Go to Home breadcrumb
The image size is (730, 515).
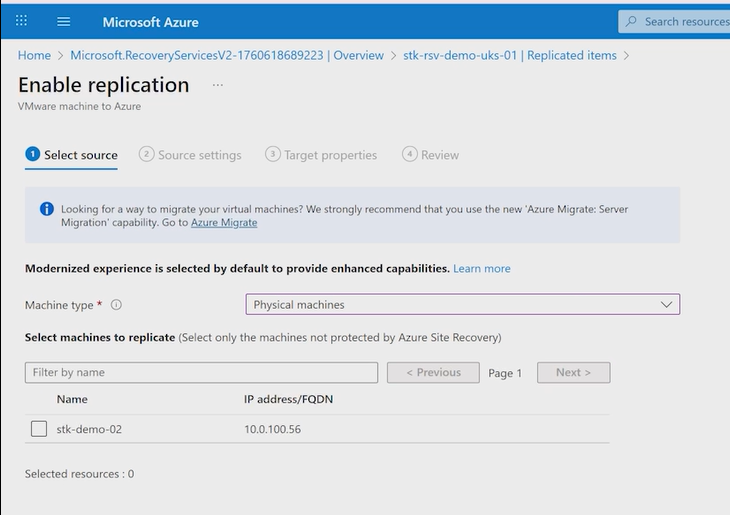click(34, 55)
